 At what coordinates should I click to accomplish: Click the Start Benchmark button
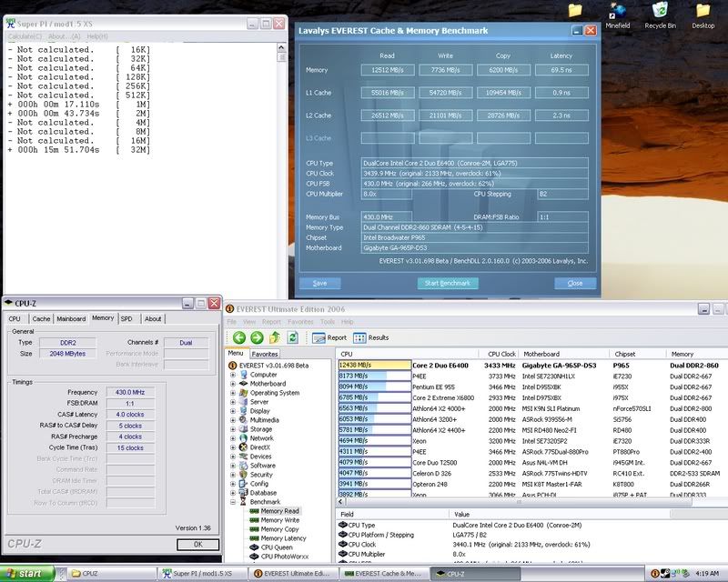click(448, 283)
